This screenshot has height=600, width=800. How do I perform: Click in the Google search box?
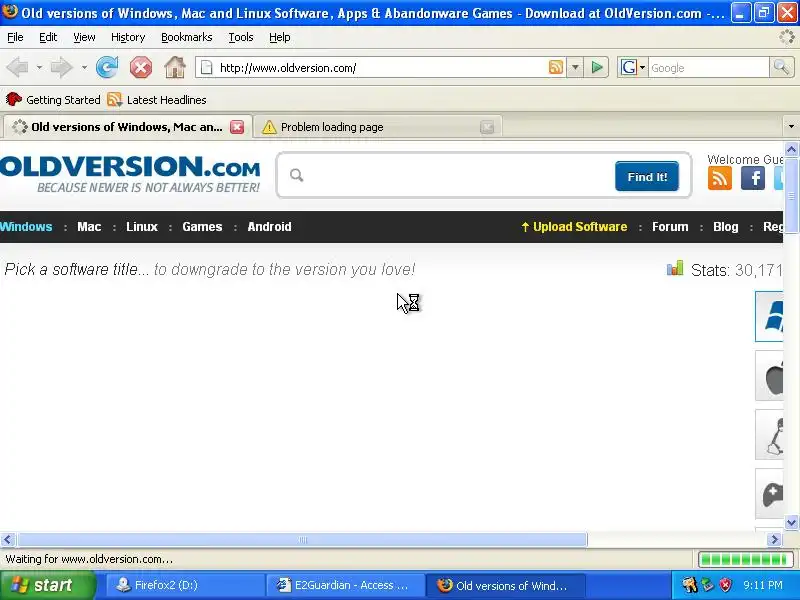708,67
